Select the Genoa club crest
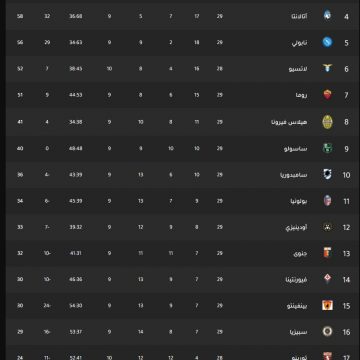This screenshot has height=360, width=360. [327, 253]
